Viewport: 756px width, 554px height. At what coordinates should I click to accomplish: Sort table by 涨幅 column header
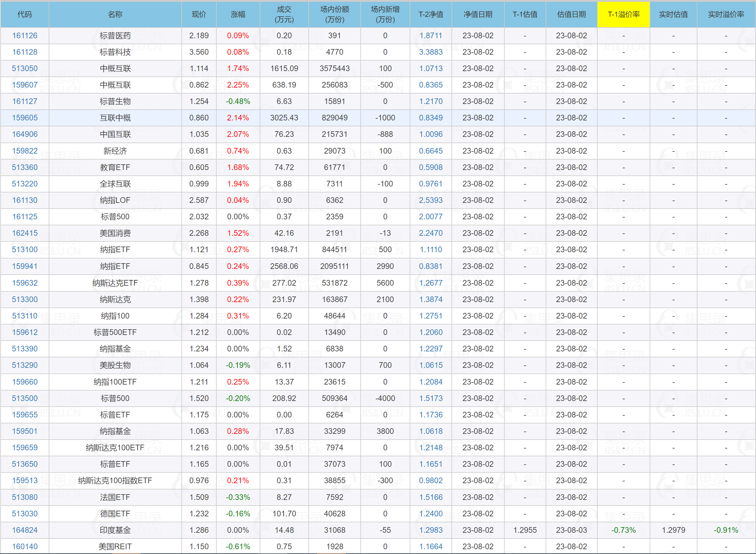pyautogui.click(x=238, y=14)
